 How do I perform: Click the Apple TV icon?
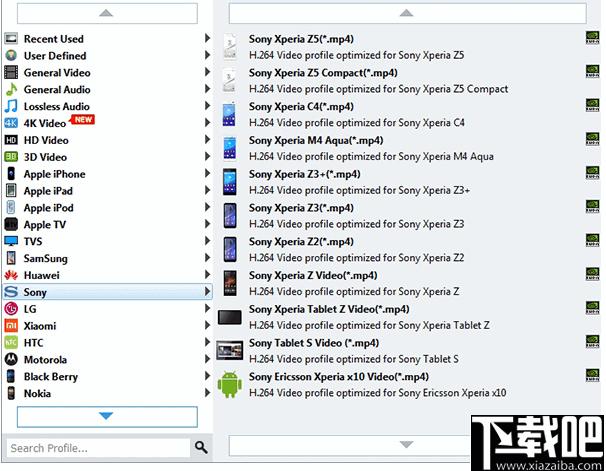11,224
